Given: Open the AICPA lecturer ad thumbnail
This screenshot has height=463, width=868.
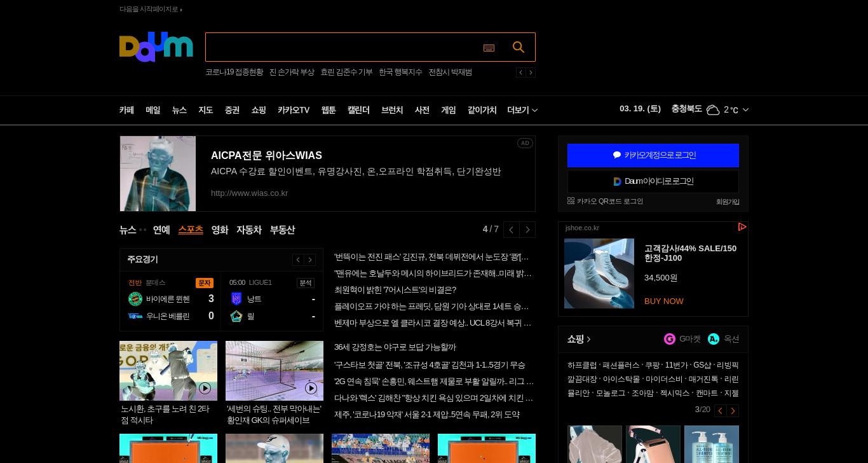Looking at the screenshot, I should click(x=158, y=174).
